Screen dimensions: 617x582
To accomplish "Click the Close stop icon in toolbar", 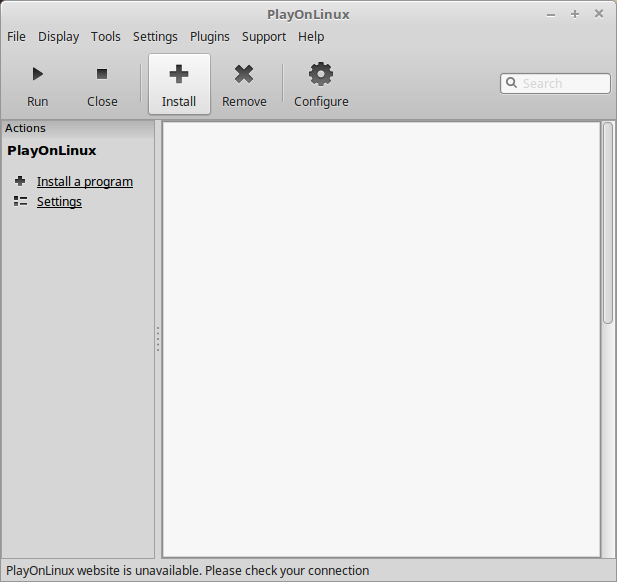I will click(x=102, y=74).
